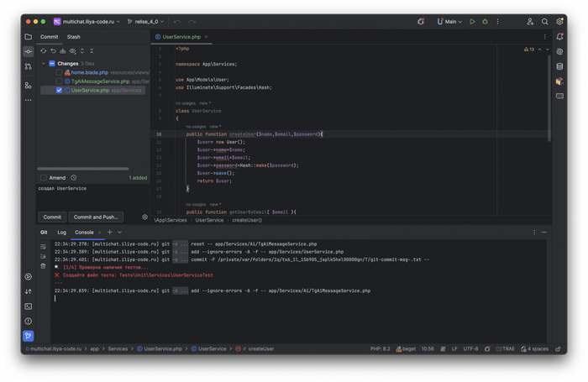Open the Project folder tool window
The width and height of the screenshot is (588, 382).
(28, 37)
